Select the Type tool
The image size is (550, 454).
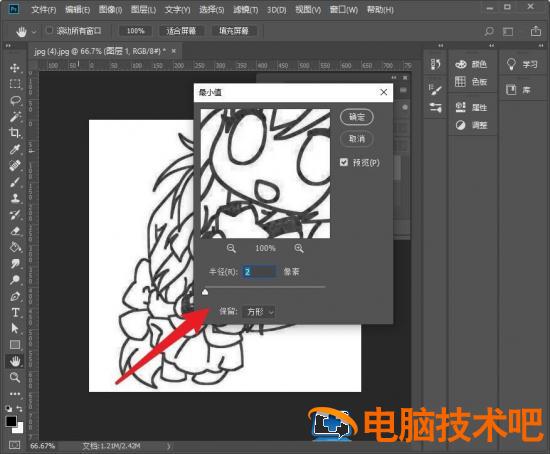(15, 312)
